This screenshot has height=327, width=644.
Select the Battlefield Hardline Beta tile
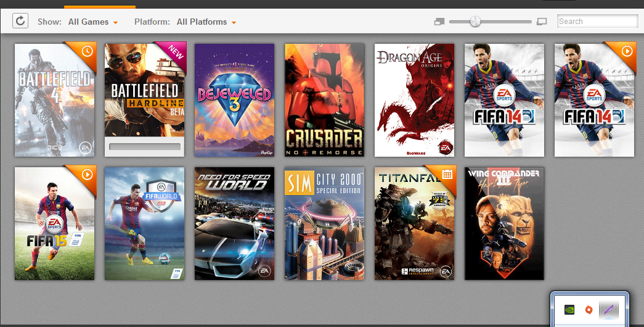145,100
